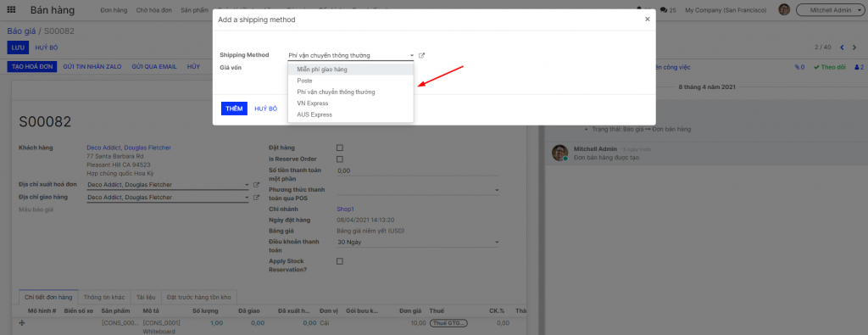868x335 pixels.
Task: Select AUS Express shipping option
Action: coord(350,114)
